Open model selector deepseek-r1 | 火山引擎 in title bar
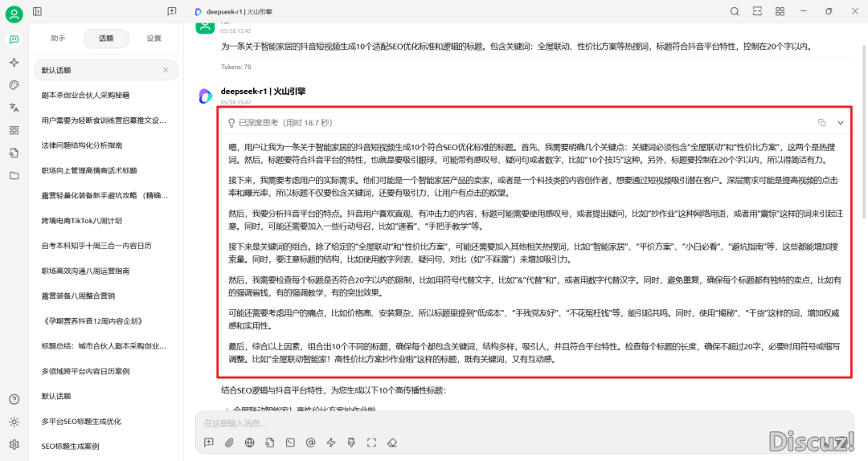Screen dimensions: 868x461 click(234, 11)
